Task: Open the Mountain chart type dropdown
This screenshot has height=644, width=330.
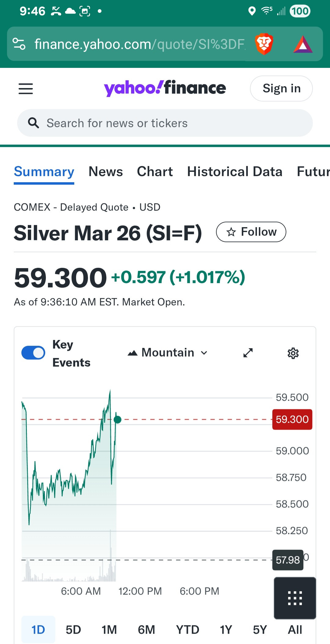Action: pyautogui.click(x=167, y=353)
